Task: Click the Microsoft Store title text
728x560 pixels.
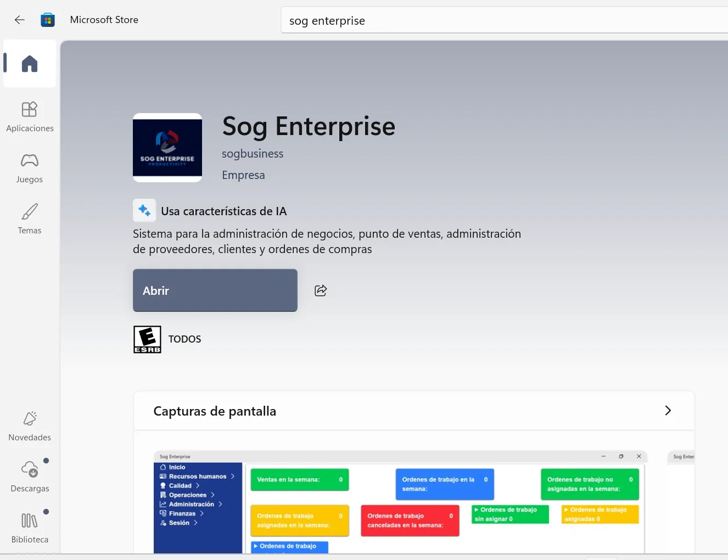Action: (x=104, y=20)
